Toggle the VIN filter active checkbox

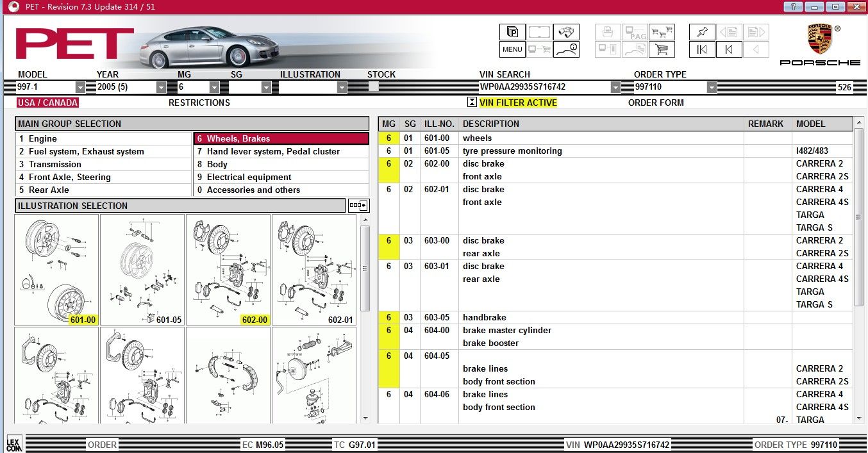472,103
